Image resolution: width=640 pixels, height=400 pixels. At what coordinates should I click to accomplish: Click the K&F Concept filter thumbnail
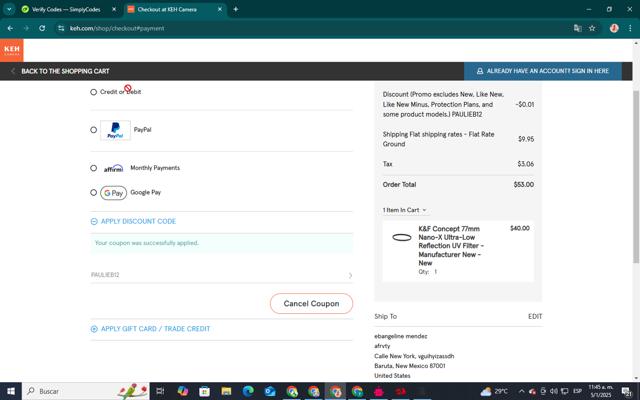402,238
